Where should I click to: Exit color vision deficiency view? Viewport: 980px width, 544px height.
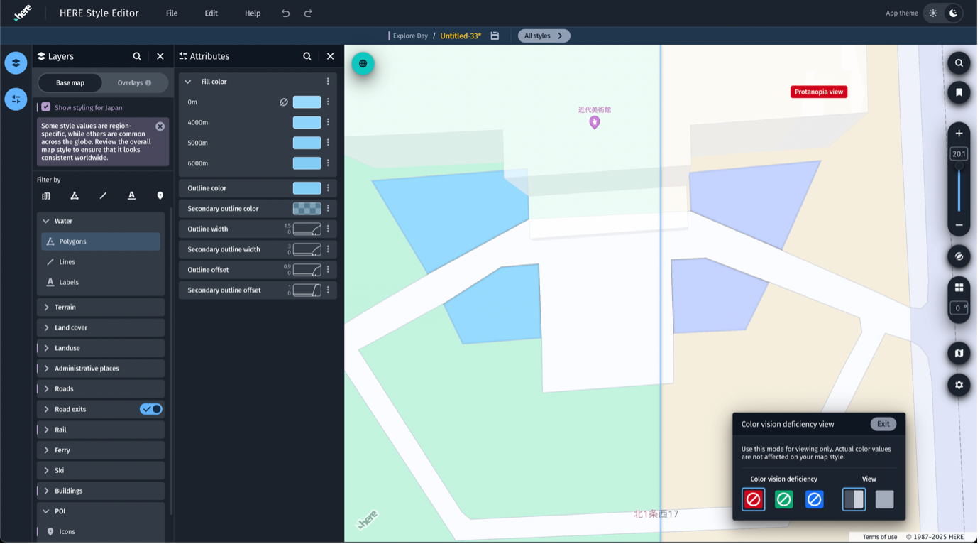pyautogui.click(x=885, y=425)
